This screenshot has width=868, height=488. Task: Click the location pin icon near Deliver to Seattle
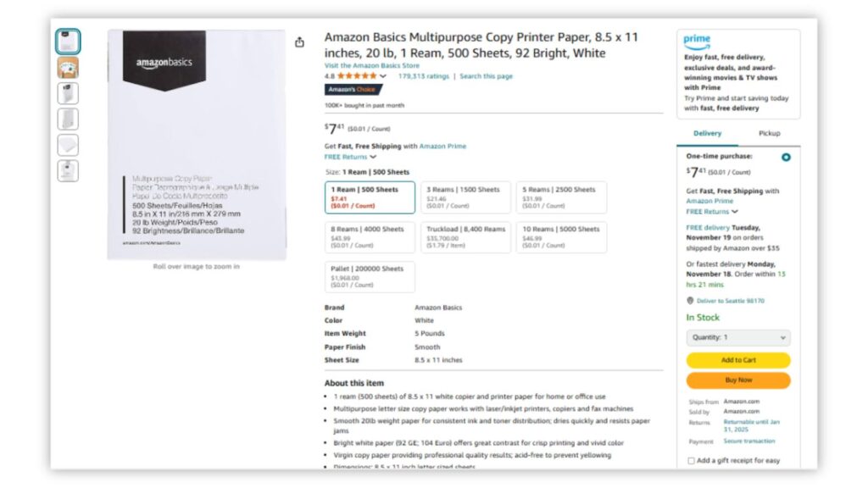pos(690,301)
